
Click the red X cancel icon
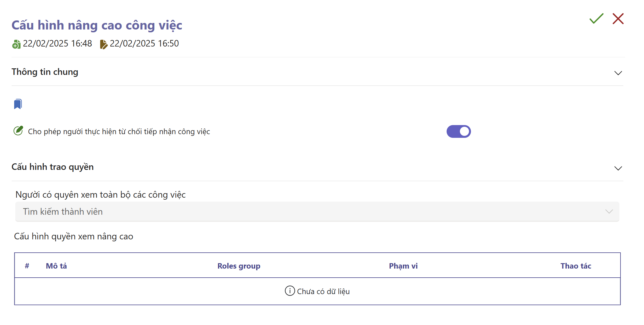point(618,19)
